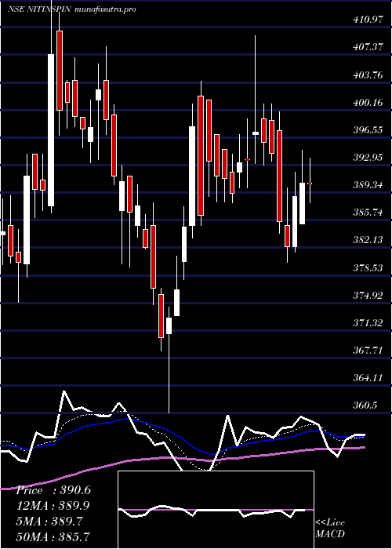The height and width of the screenshot is (549, 392).
Task: Click the 410.97 price axis label
Action: tap(368, 20)
